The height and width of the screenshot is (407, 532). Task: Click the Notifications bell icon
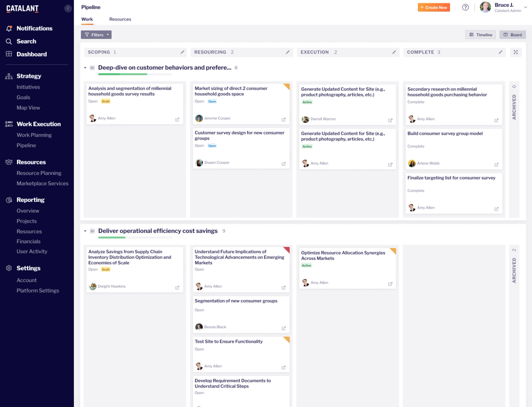(9, 28)
